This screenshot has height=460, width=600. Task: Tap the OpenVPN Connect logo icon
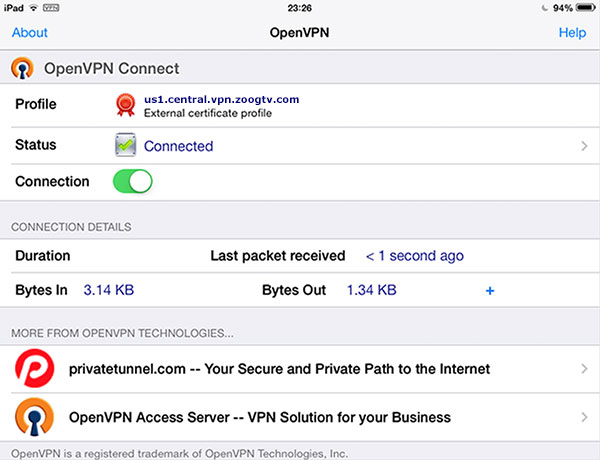click(23, 69)
